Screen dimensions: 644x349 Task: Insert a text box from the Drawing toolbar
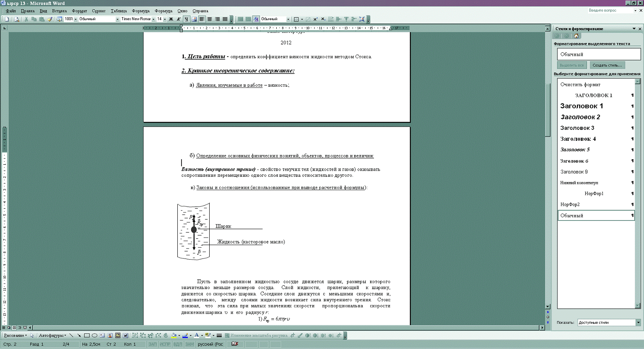pyautogui.click(x=102, y=336)
